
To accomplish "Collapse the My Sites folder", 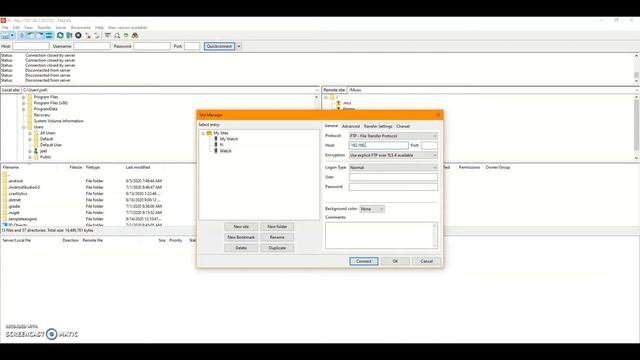I will (x=203, y=133).
